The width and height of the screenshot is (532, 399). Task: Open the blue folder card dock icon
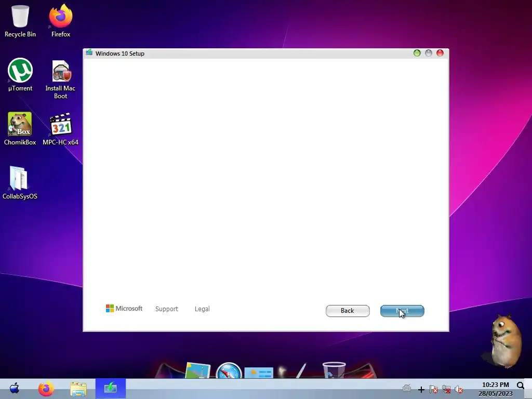[259, 373]
